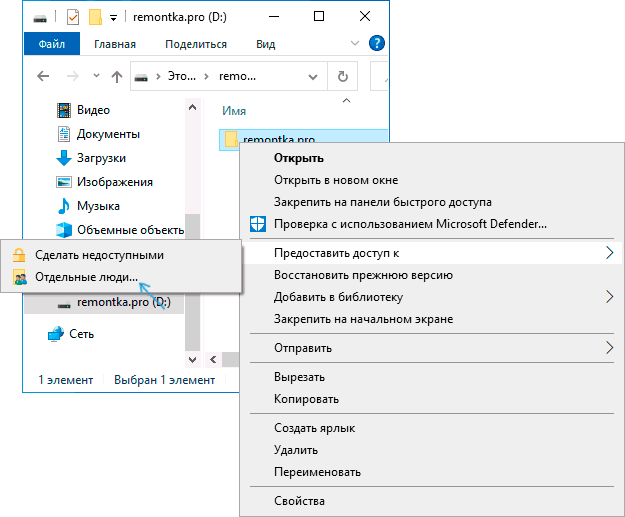The height and width of the screenshot is (517, 625).
Task: Click Properties icon in quick access toolbar
Action: coord(72,17)
